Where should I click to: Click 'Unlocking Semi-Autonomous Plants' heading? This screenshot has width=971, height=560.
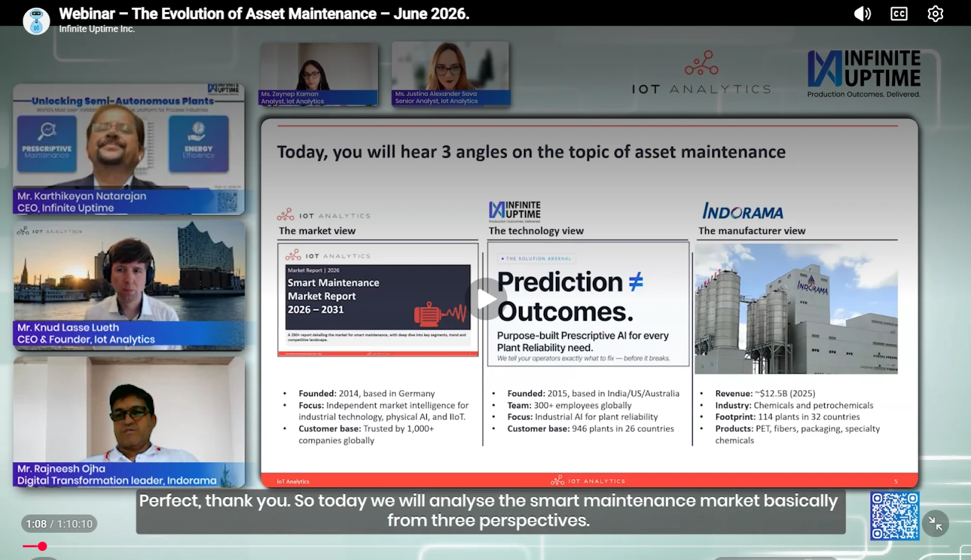click(x=123, y=101)
